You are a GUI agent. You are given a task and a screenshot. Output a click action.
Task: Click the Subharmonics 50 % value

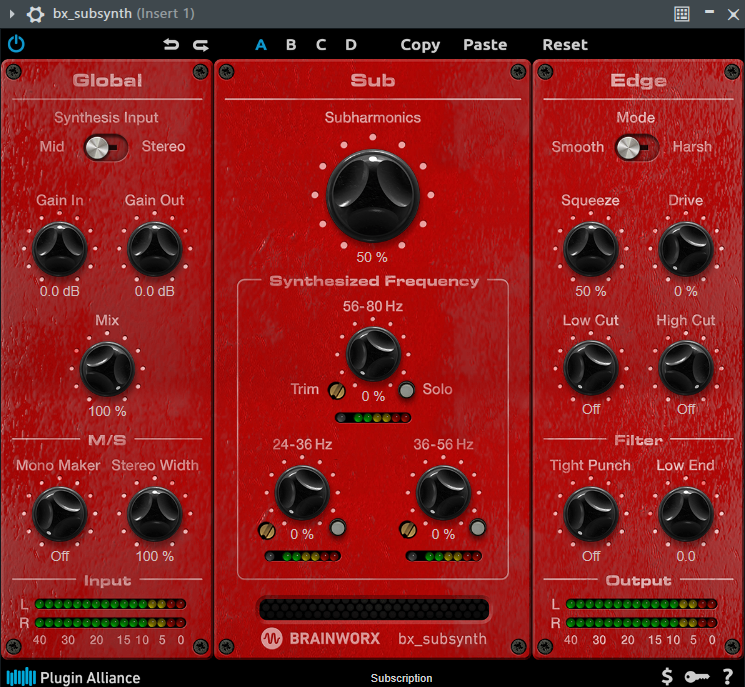coord(372,258)
